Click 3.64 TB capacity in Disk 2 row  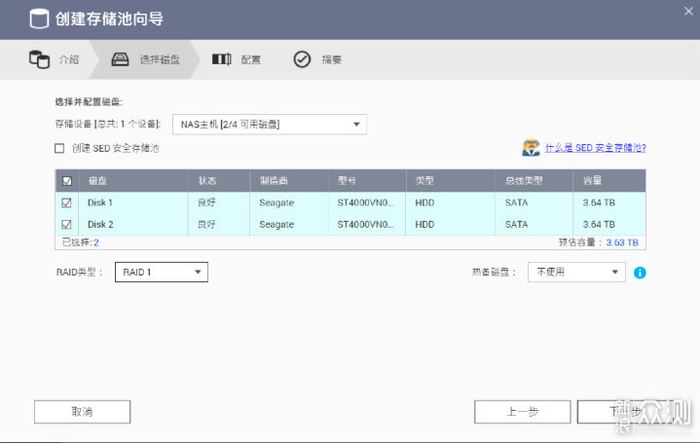pos(599,224)
